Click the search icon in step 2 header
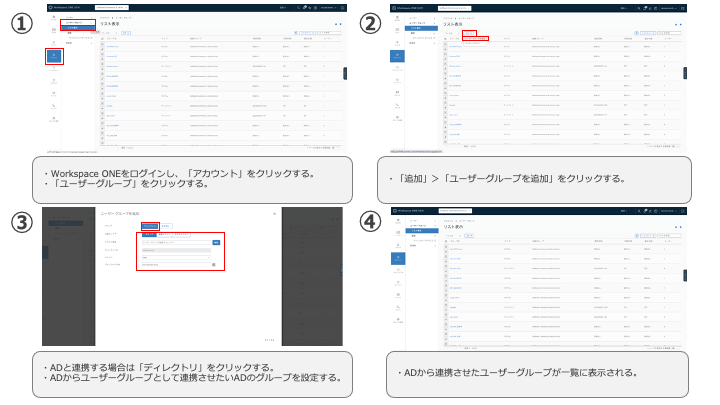720x405 pixels. tap(639, 8)
